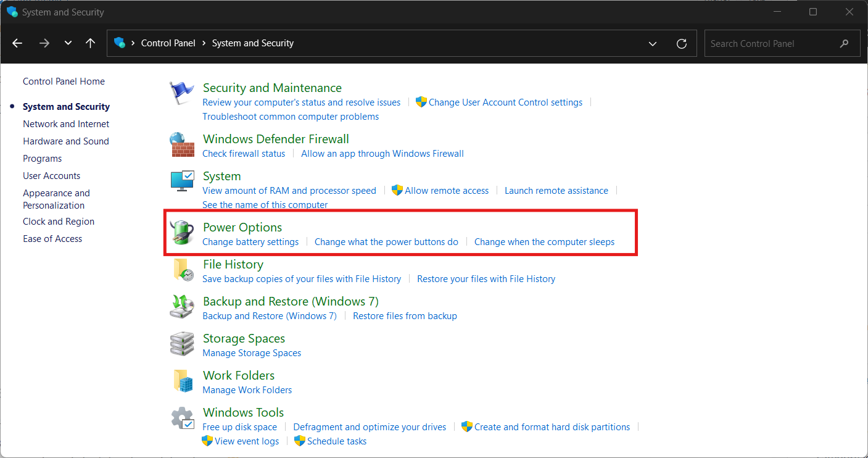Open the File History heading
The height and width of the screenshot is (458, 868).
click(x=233, y=264)
